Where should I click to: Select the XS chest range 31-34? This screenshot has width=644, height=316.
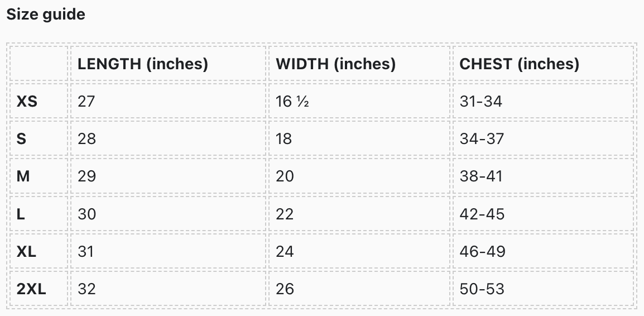[480, 102]
